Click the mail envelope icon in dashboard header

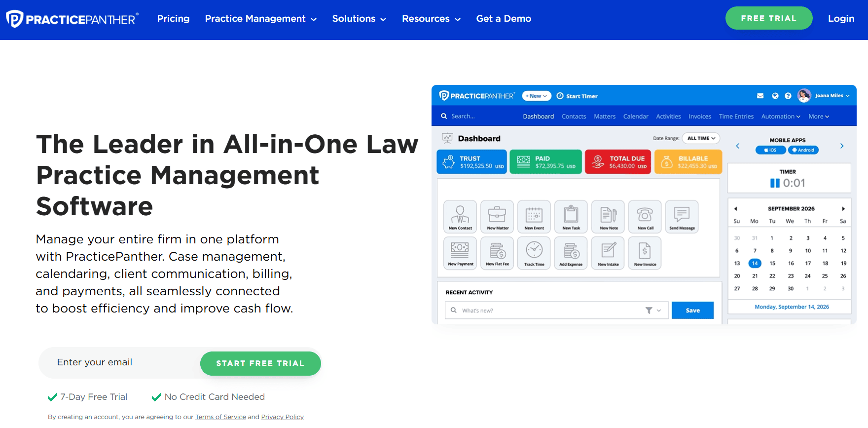pos(760,96)
